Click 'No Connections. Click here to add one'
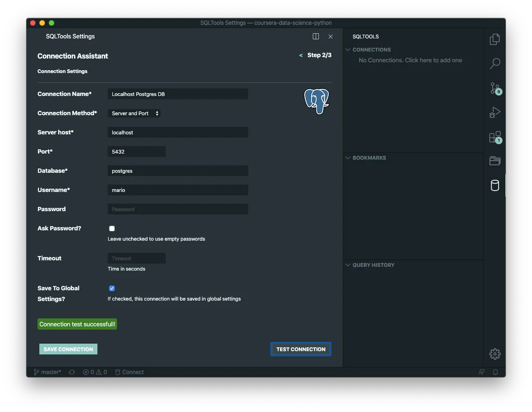This screenshot has height=412, width=532. point(410,60)
